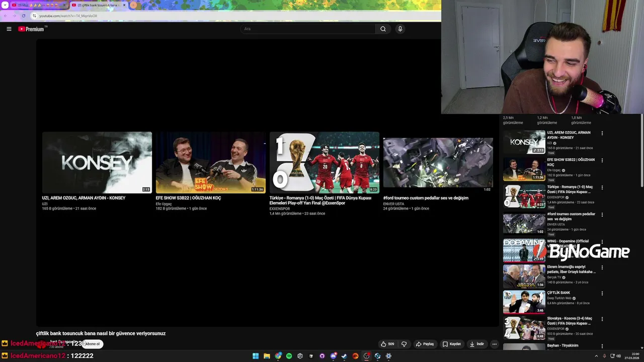Start voice search with microphone icon
The height and width of the screenshot is (362, 644).
point(400,29)
